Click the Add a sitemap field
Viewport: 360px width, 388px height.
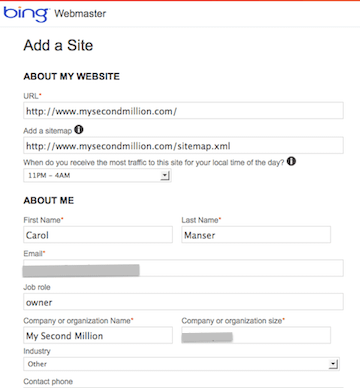point(183,146)
